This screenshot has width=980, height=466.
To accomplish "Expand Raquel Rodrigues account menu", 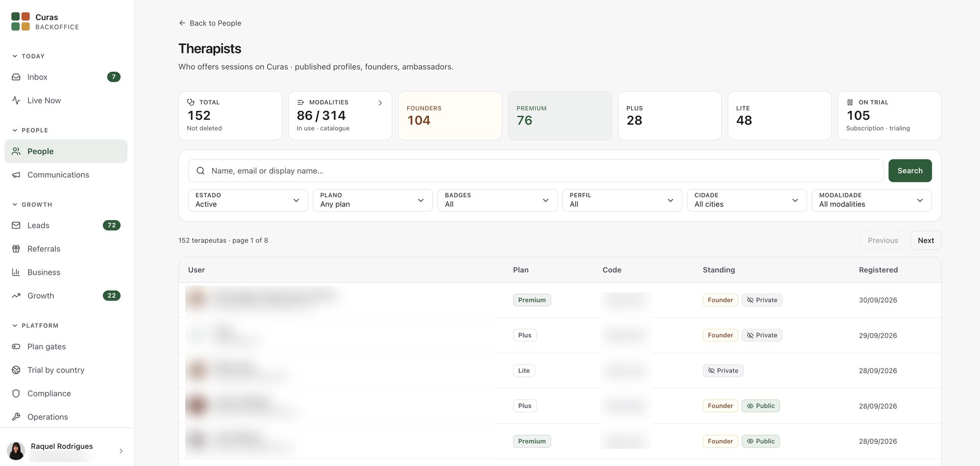I will coord(121,451).
